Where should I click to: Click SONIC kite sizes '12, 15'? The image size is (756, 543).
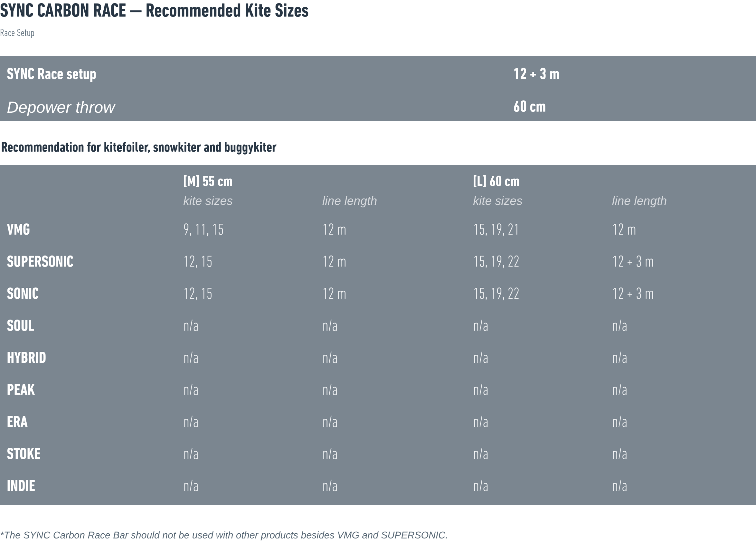(x=198, y=294)
